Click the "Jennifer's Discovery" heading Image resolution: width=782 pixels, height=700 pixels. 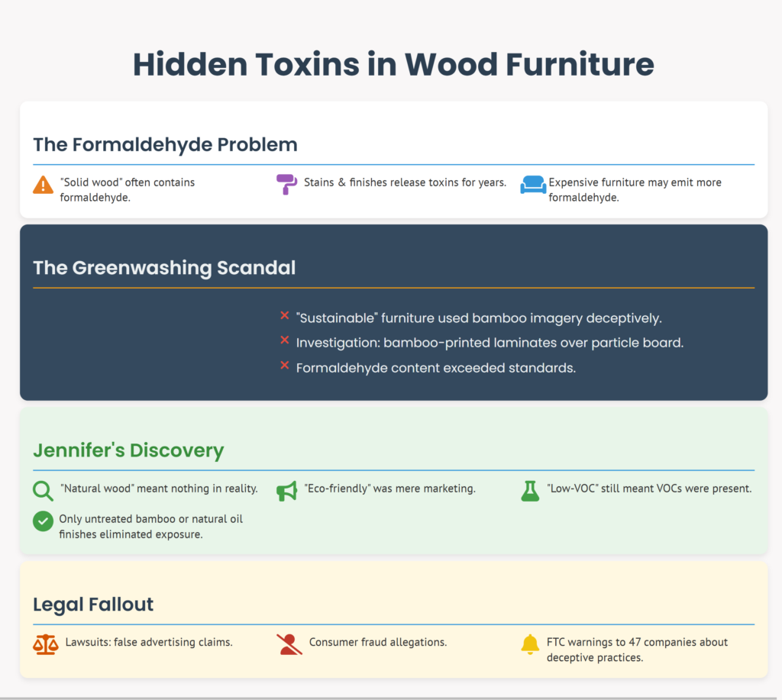click(128, 450)
